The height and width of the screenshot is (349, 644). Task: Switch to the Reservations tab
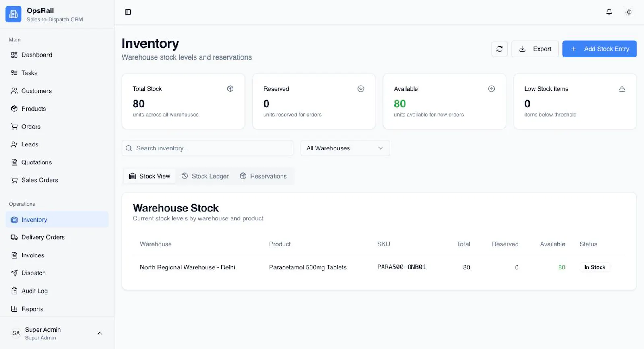pyautogui.click(x=264, y=176)
